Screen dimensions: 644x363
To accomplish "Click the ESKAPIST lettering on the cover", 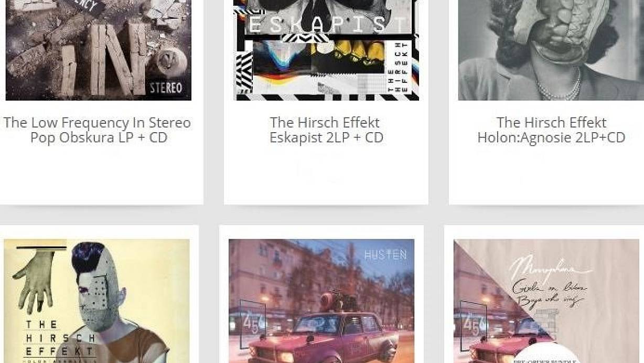I will [x=329, y=25].
